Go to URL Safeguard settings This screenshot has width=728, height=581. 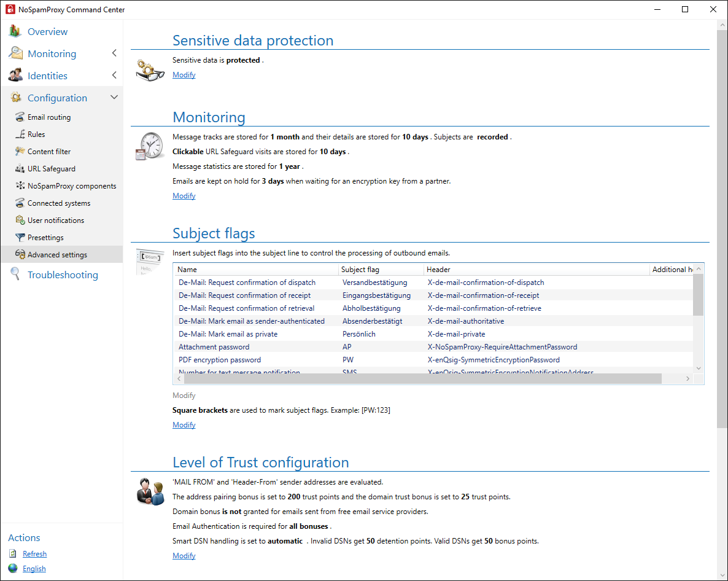click(x=52, y=168)
